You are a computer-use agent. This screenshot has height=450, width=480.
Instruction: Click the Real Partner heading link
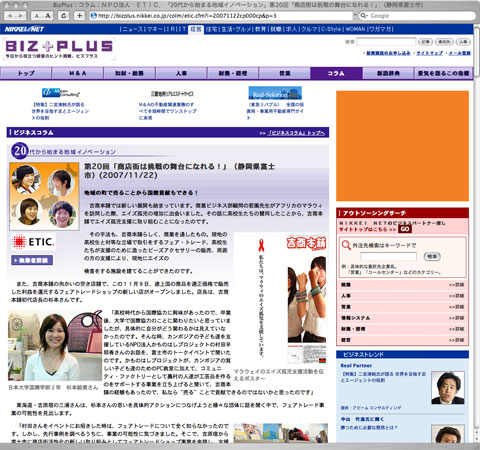click(356, 366)
